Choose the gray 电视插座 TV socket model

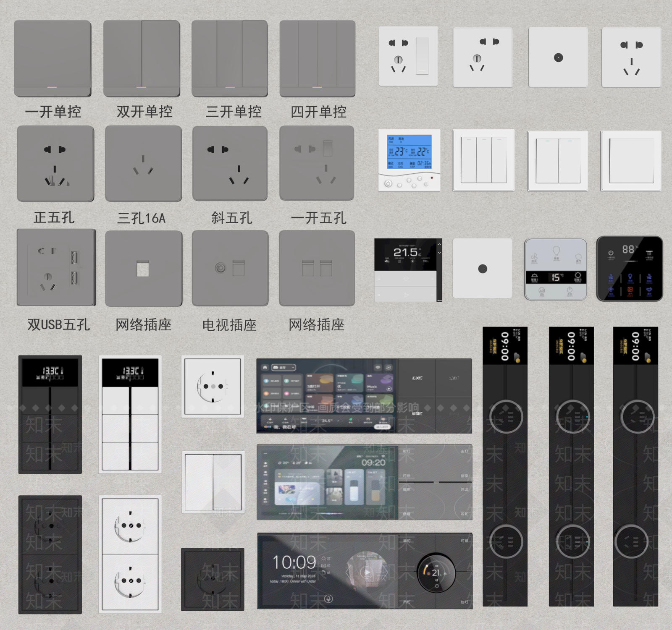point(230,268)
